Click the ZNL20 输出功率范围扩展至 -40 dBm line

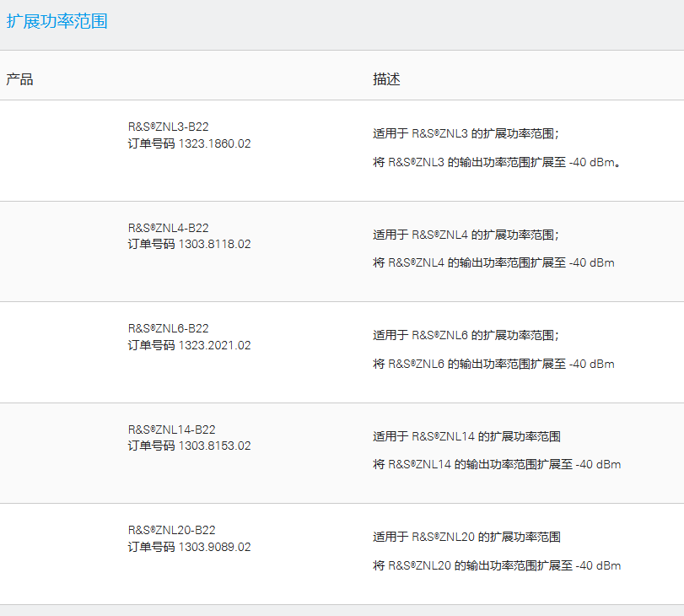tap(497, 566)
